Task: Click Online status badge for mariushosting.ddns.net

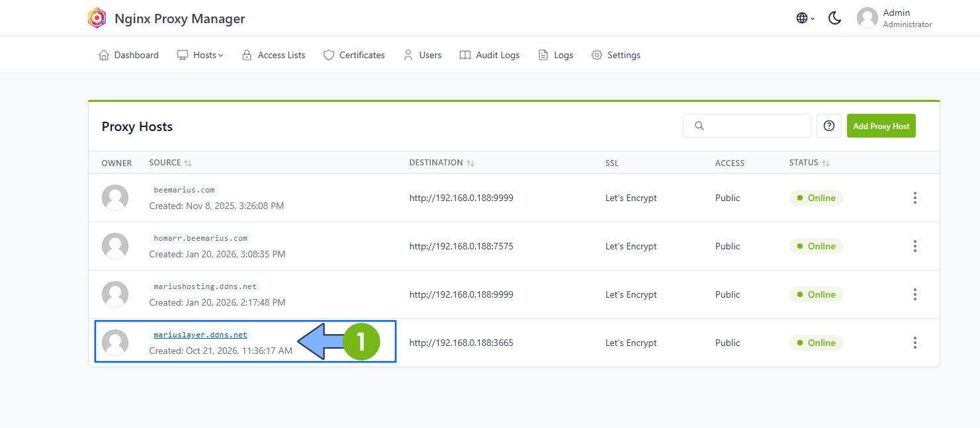Action: (x=817, y=294)
